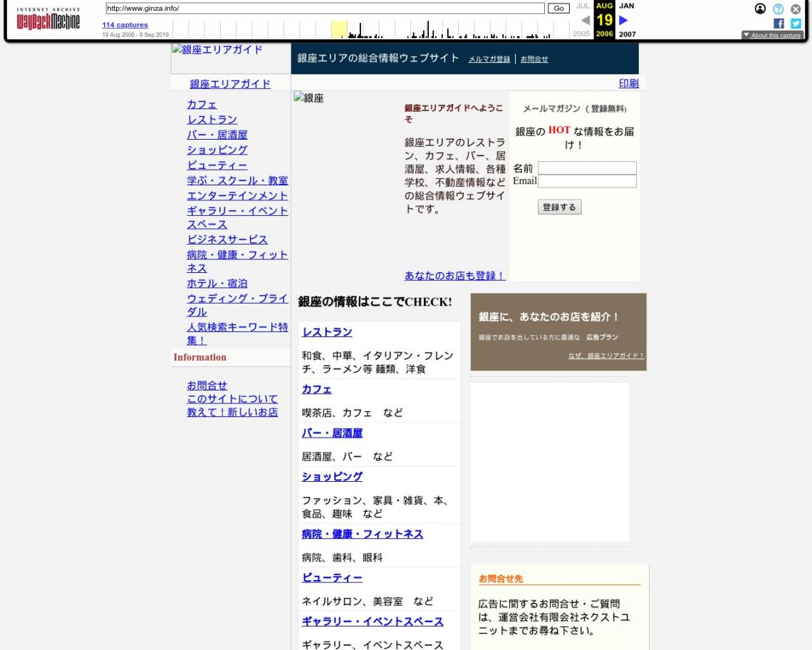Open the カフェ category heading link
The width and height of the screenshot is (812, 650).
pos(316,389)
